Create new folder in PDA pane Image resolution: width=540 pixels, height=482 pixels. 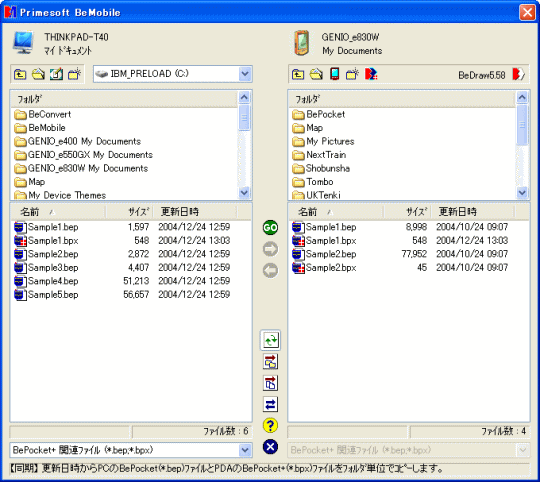point(352,74)
